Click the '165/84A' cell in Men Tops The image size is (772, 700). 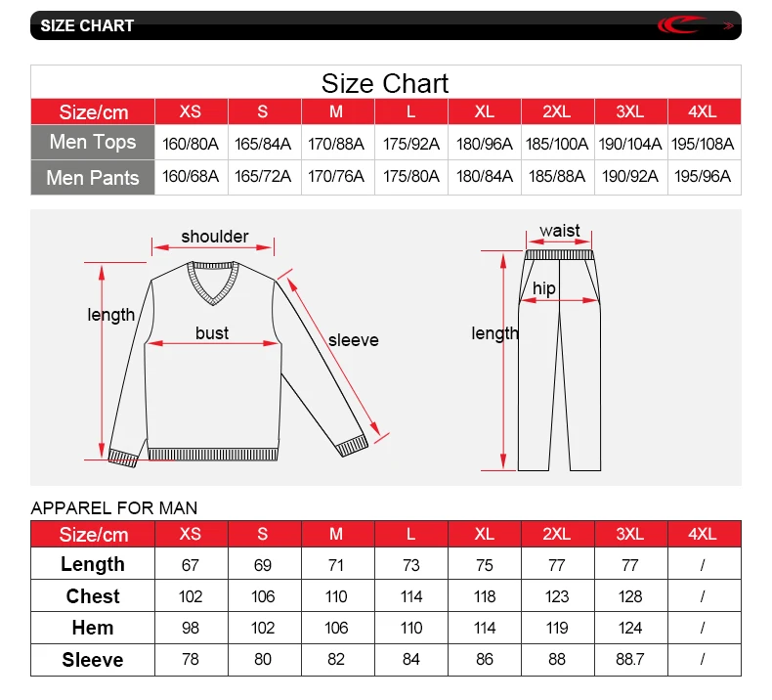pyautogui.click(x=263, y=144)
